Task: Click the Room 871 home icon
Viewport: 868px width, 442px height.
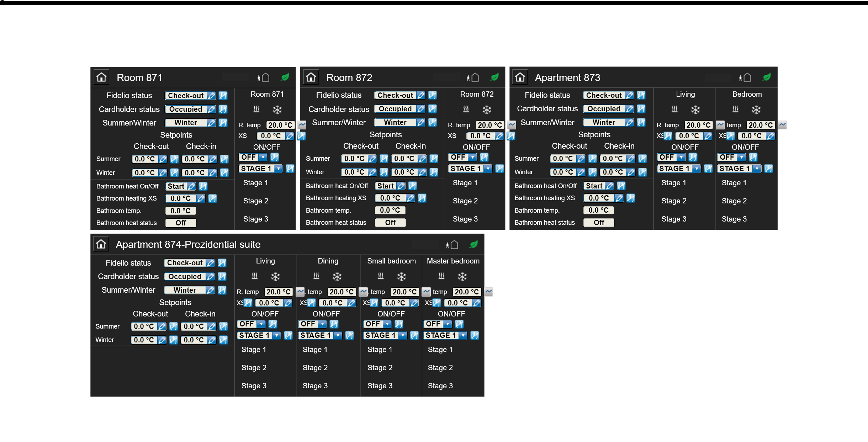Action: coord(101,78)
